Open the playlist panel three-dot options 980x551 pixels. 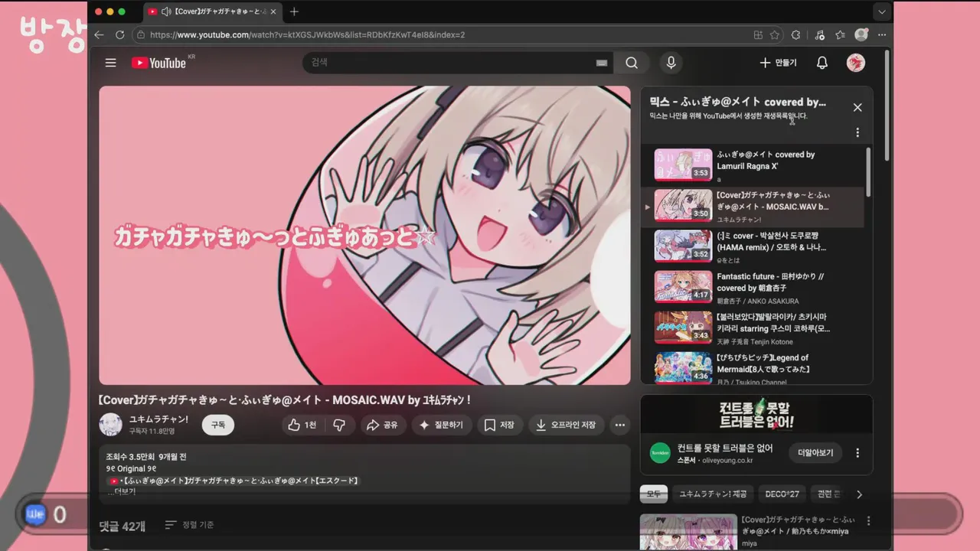coord(857,132)
